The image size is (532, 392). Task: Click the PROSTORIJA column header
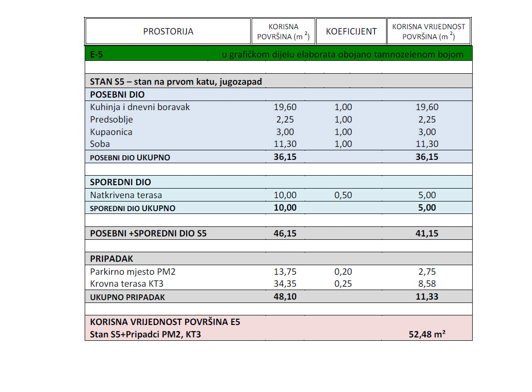click(168, 31)
